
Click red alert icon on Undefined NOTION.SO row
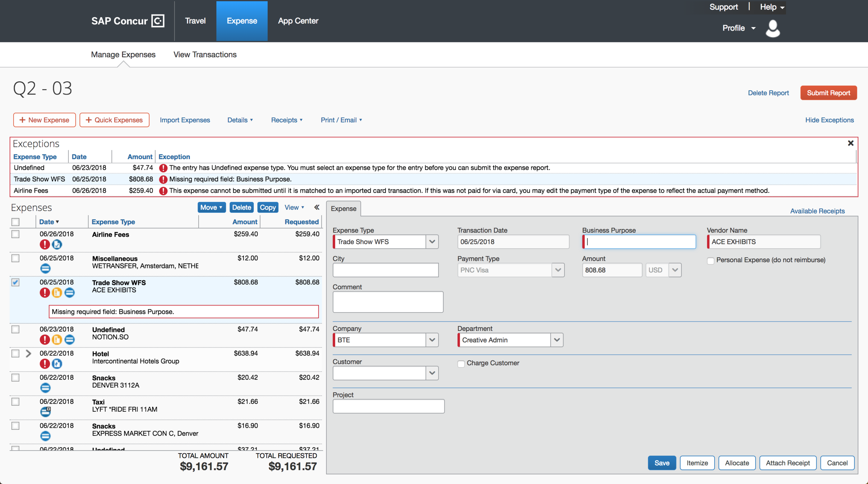(44, 340)
